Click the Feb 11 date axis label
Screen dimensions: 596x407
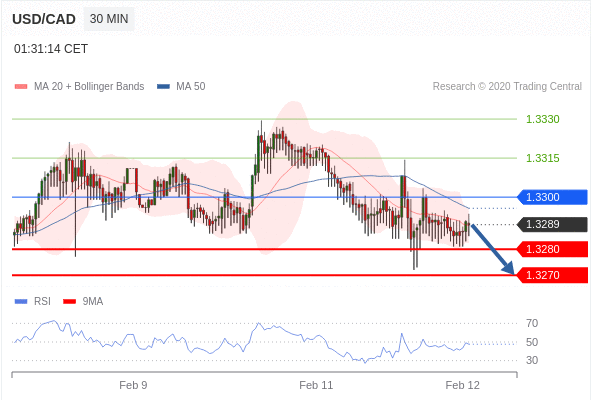point(316,385)
